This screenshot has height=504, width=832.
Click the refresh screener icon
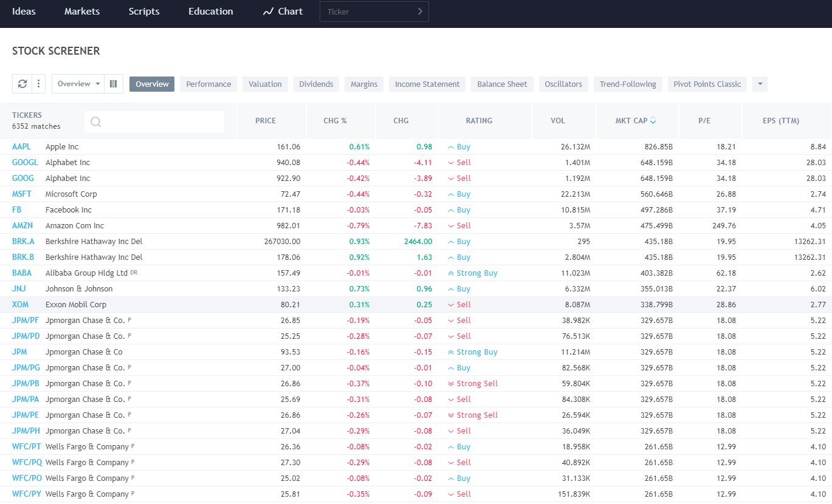click(x=22, y=84)
